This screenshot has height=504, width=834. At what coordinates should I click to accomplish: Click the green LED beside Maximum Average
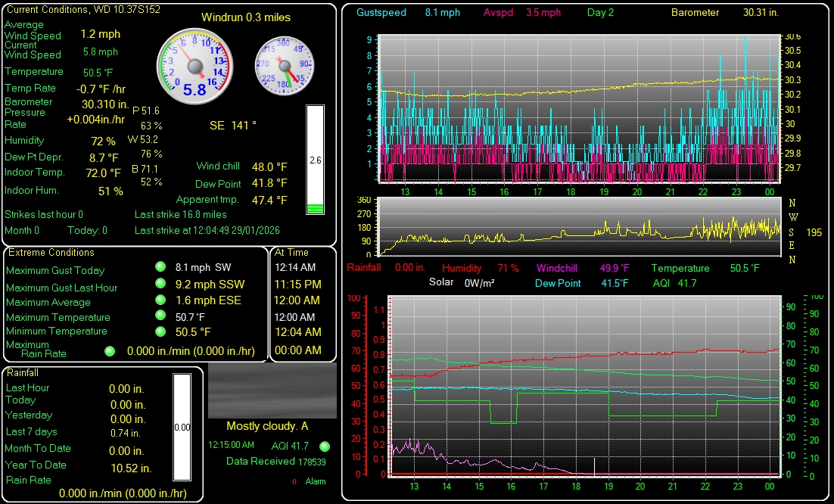pyautogui.click(x=160, y=300)
